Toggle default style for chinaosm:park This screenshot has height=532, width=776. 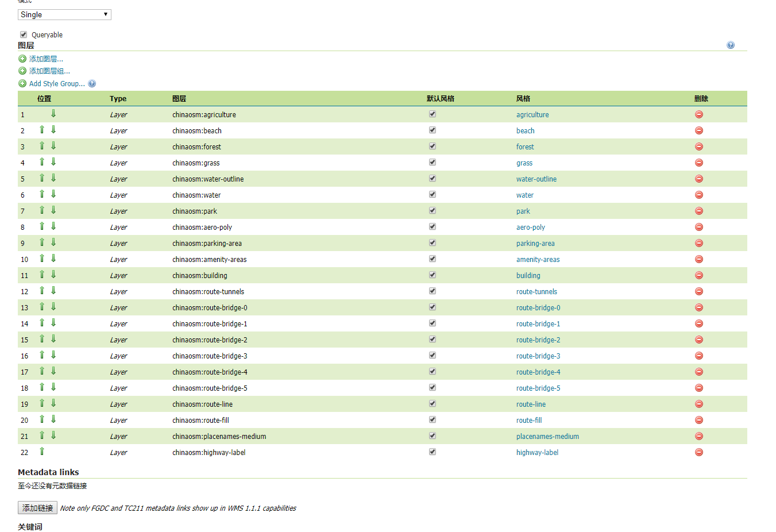click(x=433, y=210)
